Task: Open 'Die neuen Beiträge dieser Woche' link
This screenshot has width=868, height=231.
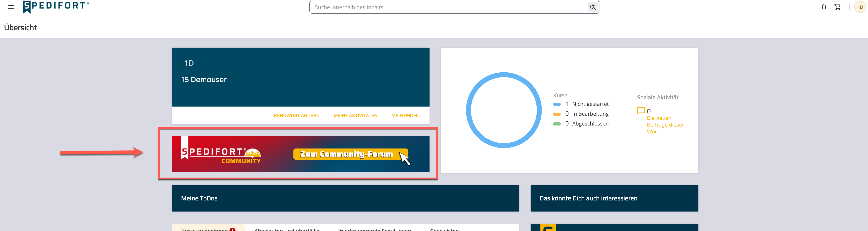Action: pyautogui.click(x=665, y=125)
